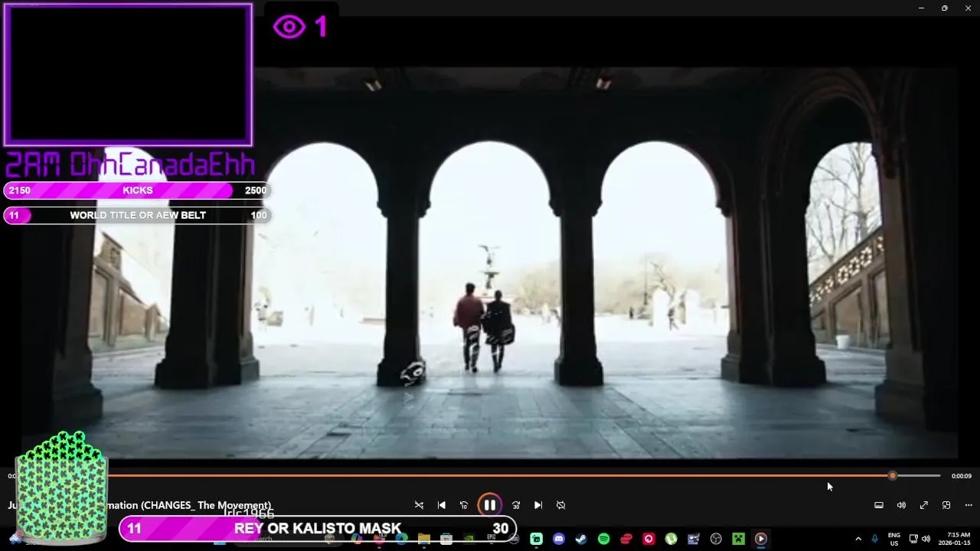The height and width of the screenshot is (551, 980).
Task: Open system volume from the tray
Action: 926,539
